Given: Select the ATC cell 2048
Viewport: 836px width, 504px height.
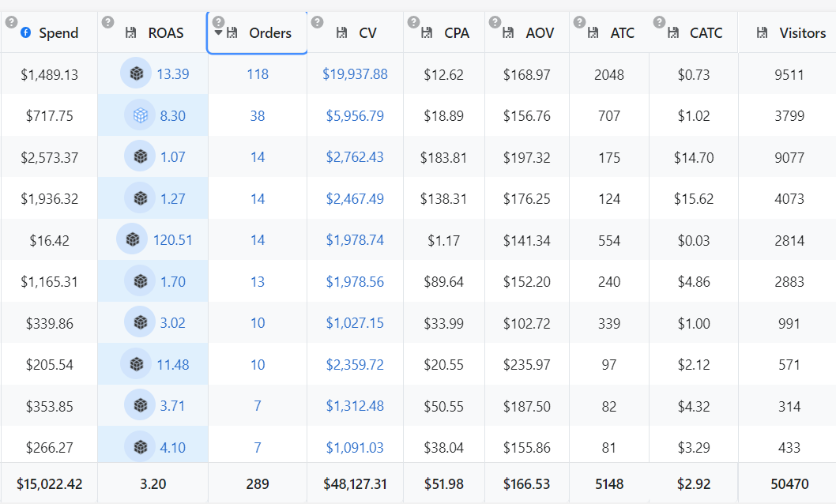Looking at the screenshot, I should point(609,74).
